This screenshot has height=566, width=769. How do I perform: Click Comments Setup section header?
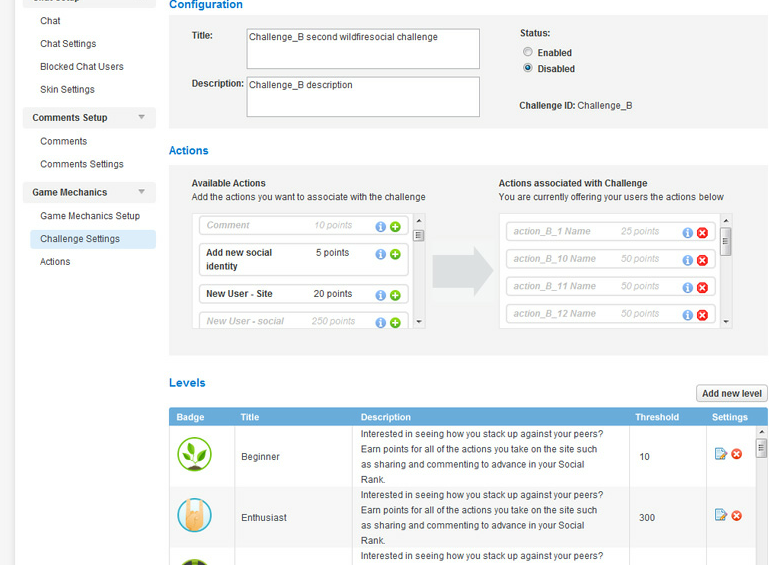89,118
